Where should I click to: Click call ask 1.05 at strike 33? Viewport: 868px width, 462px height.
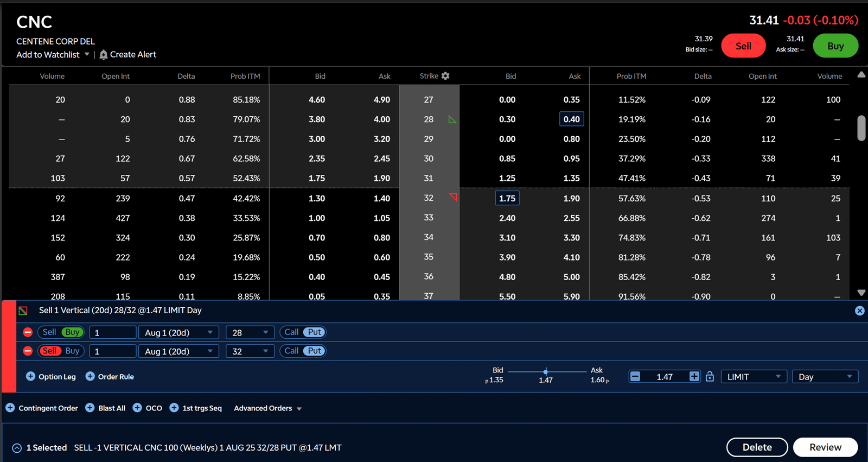point(382,218)
